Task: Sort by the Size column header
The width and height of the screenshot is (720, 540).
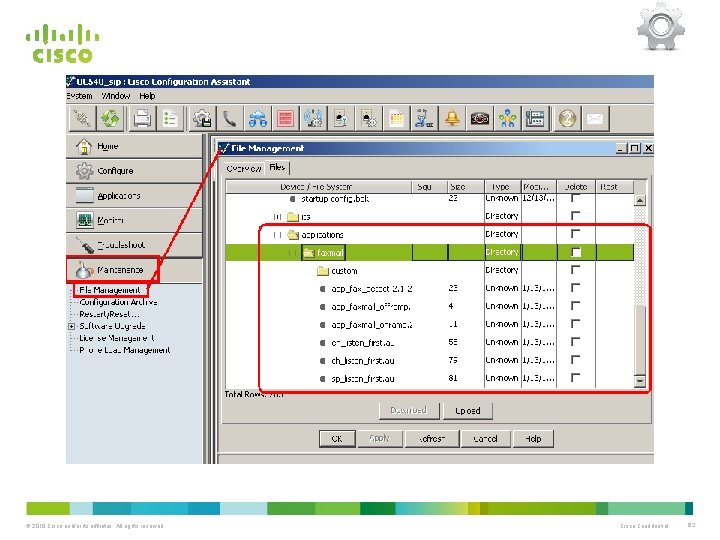Action: [x=466, y=187]
